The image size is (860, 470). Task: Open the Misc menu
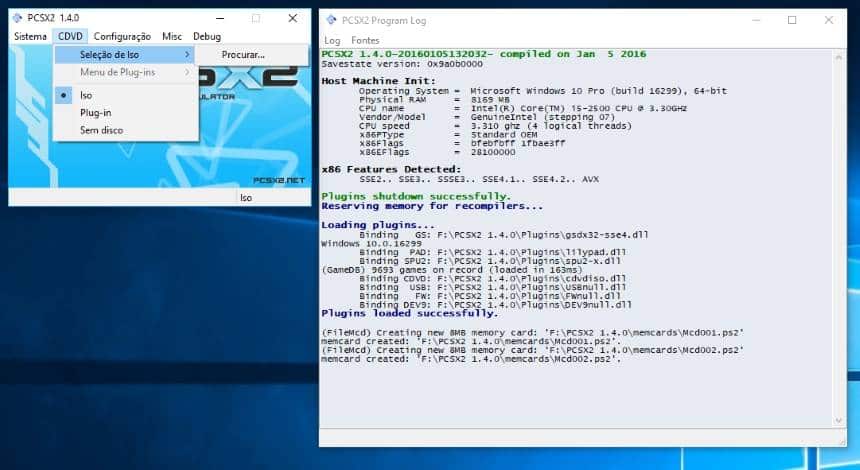pos(172,36)
